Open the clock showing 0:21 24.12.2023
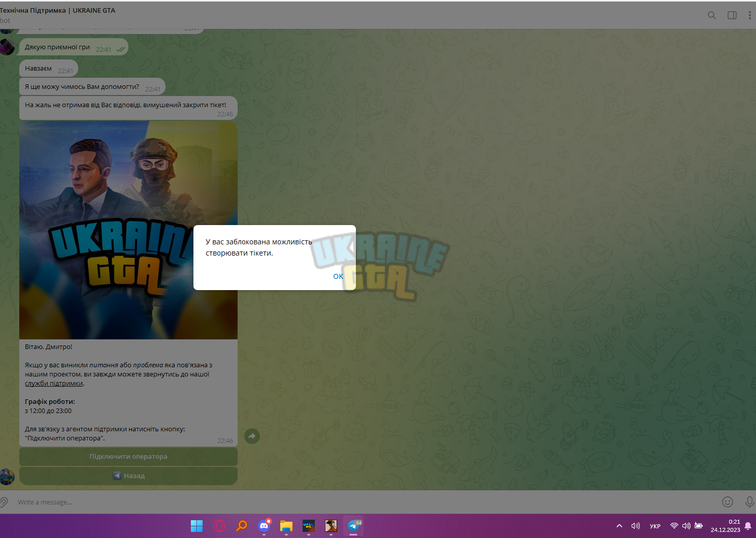This screenshot has width=756, height=538. 725,526
